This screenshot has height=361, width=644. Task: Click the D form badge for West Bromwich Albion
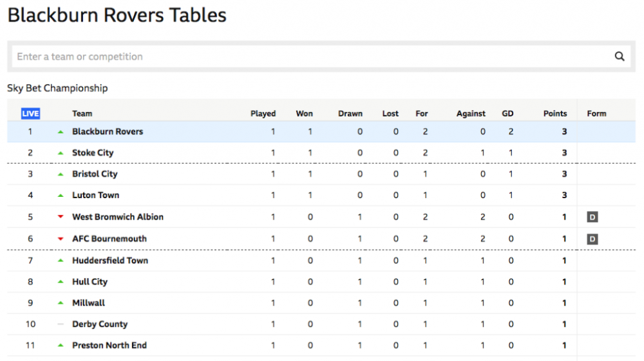click(592, 218)
